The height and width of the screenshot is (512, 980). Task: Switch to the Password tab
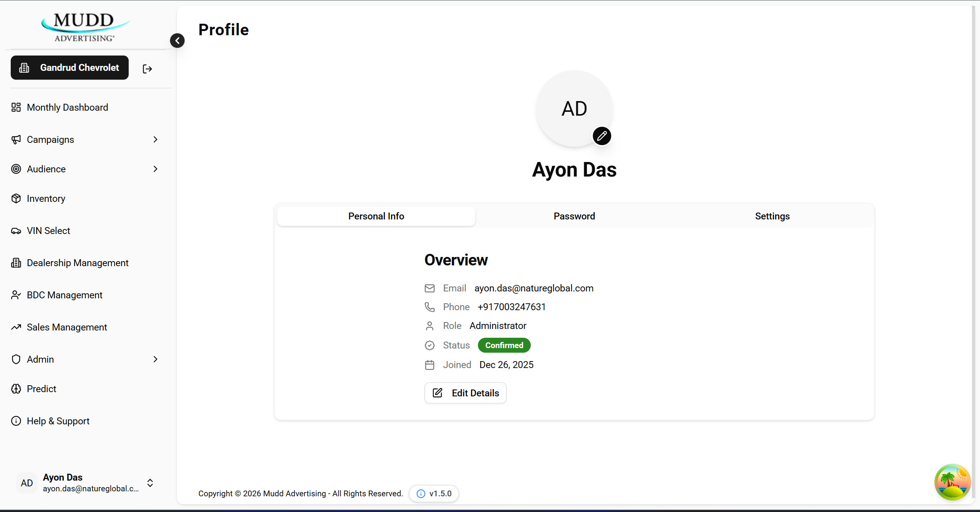pyautogui.click(x=574, y=216)
